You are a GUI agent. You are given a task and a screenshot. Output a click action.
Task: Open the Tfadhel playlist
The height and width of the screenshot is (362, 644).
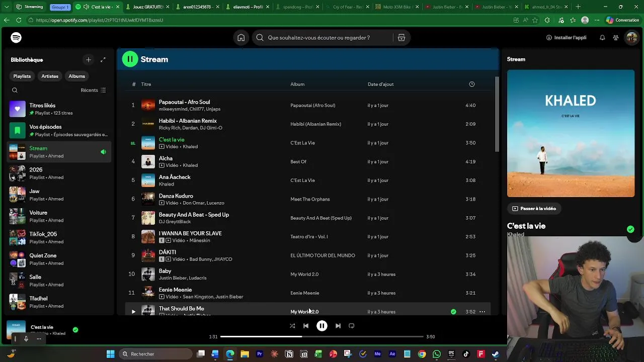click(x=59, y=302)
